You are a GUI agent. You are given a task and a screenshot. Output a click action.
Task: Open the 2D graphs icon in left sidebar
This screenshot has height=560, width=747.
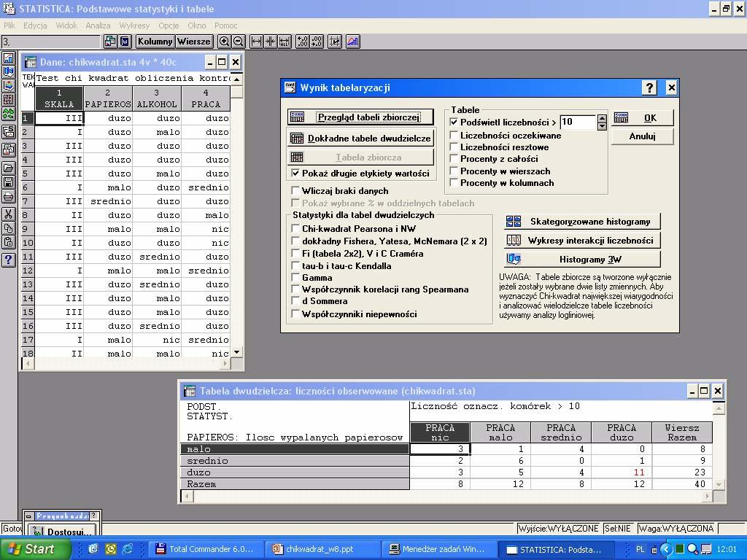(9, 58)
